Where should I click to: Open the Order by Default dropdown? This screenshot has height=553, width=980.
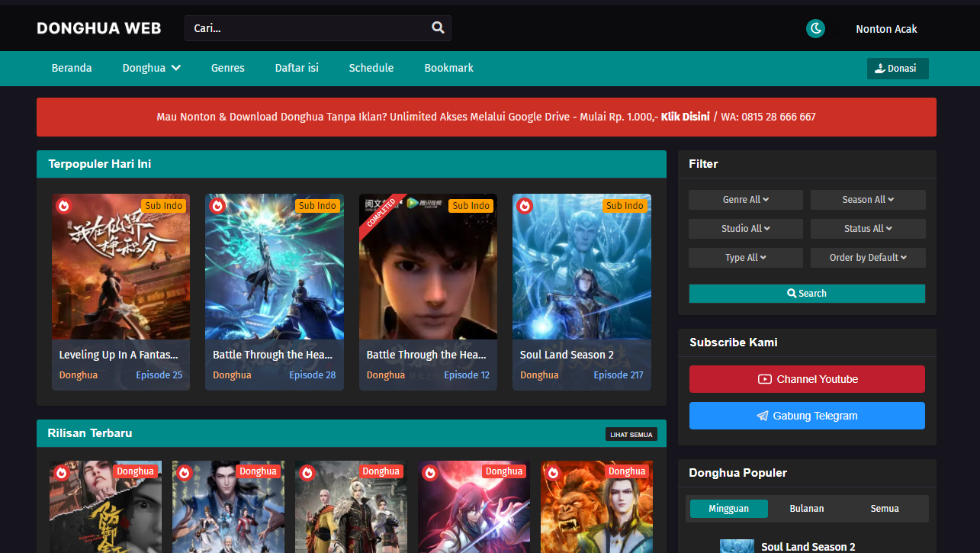[x=868, y=258]
